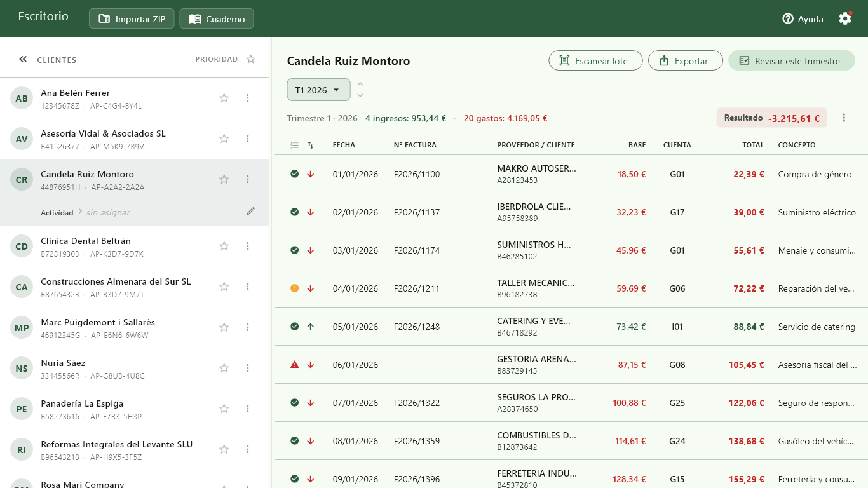Export data with Exportar button

[686, 60]
